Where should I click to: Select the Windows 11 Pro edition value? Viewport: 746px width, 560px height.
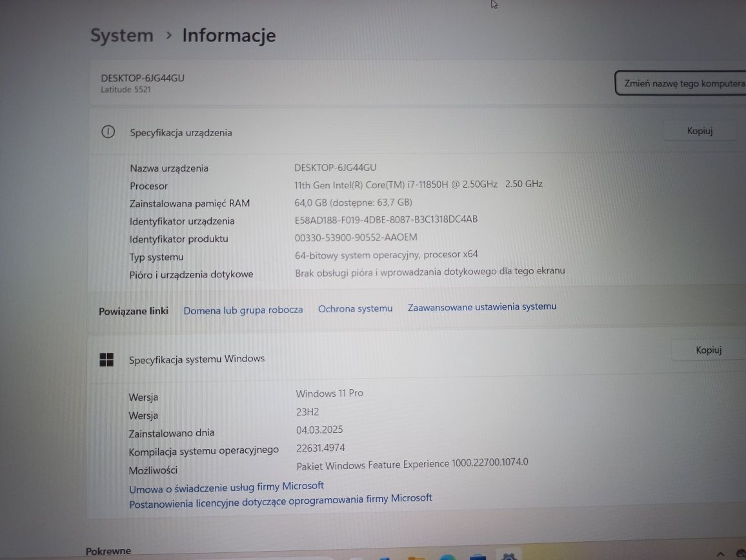point(329,394)
